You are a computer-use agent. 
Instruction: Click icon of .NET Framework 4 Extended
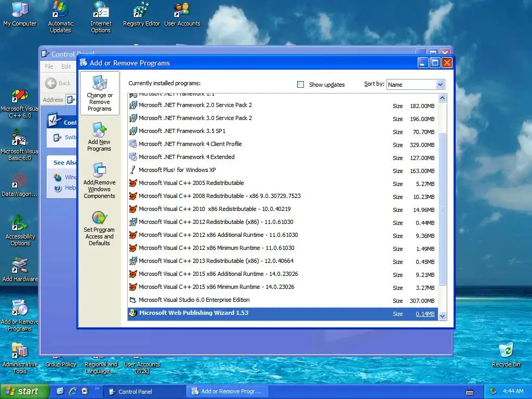133,157
